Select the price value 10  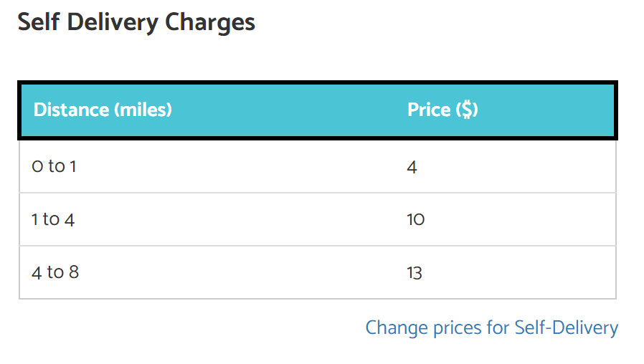point(416,219)
